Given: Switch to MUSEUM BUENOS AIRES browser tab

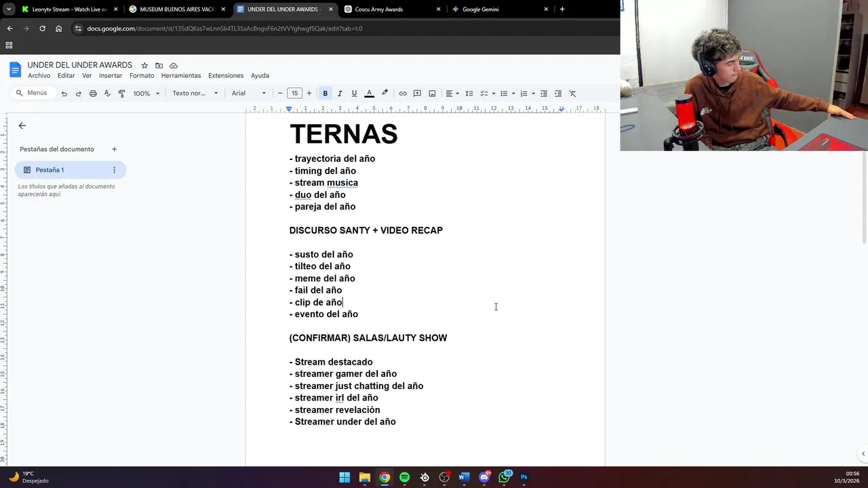Looking at the screenshot, I should pos(177,9).
